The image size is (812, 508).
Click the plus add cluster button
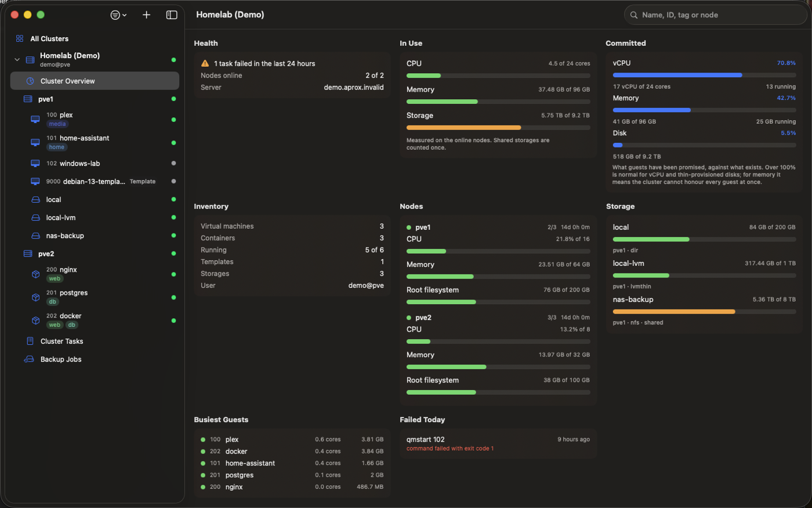coord(147,15)
